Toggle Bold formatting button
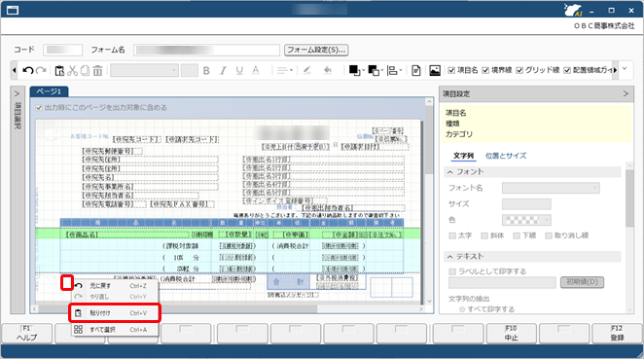Screen dimensions: 644x359 (x=206, y=71)
